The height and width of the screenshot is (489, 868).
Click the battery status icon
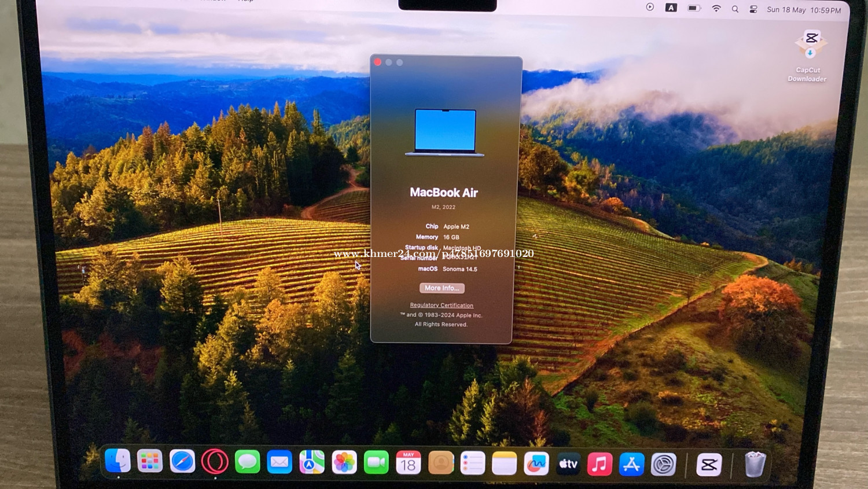tap(694, 8)
